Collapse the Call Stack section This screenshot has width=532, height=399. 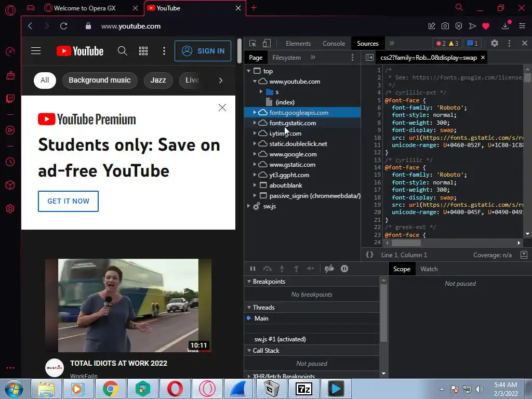[x=249, y=351]
